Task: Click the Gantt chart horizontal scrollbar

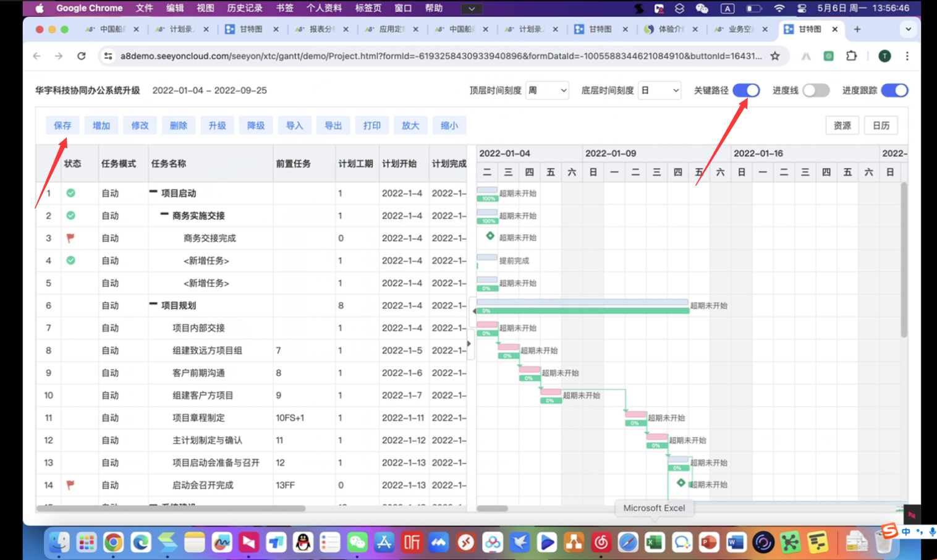Action: (x=493, y=508)
